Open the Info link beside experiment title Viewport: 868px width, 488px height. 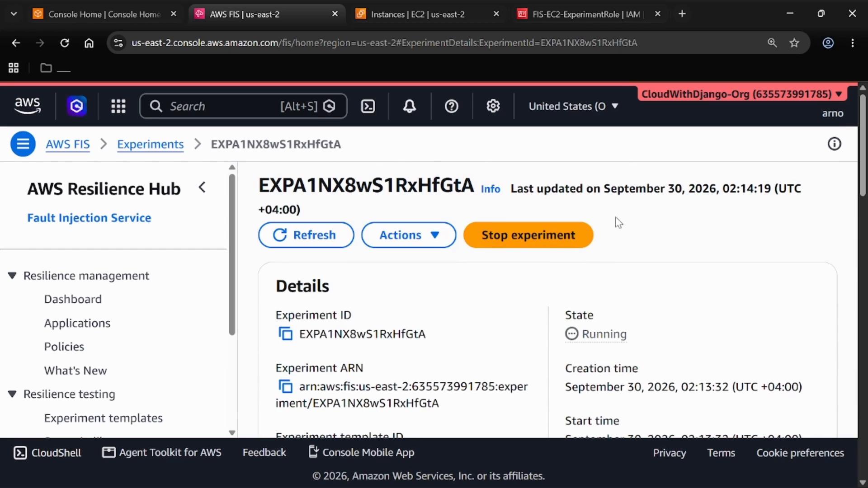491,189
